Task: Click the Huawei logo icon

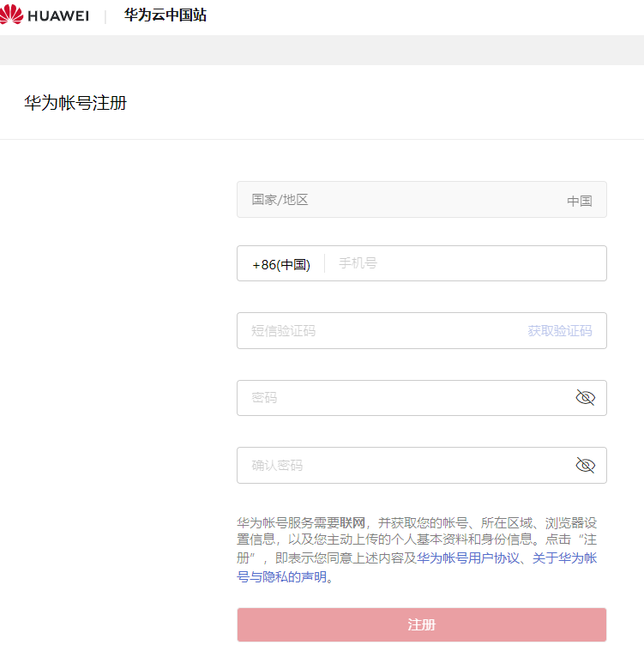Action: click(11, 15)
